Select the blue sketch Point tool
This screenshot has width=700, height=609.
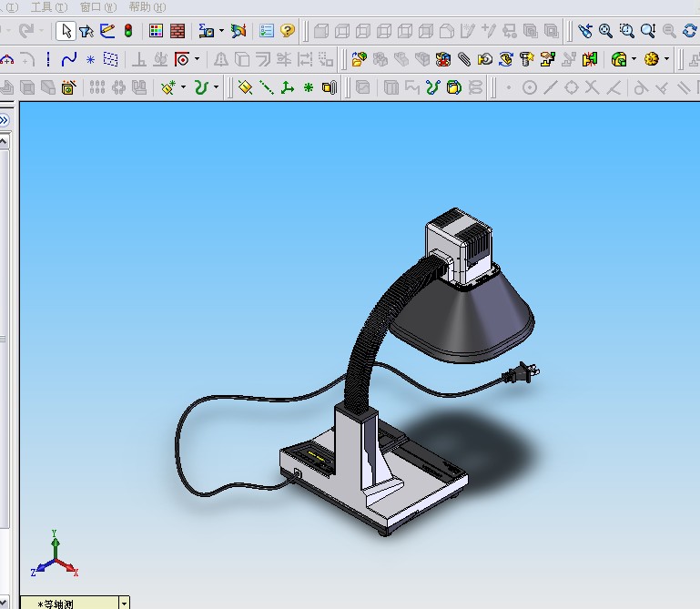click(x=90, y=59)
